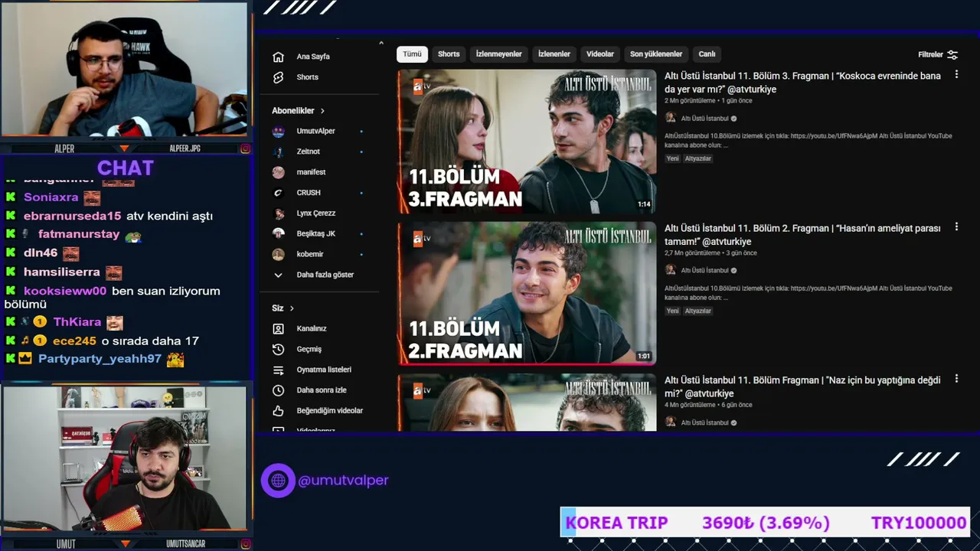Open the Geçmiş history icon

tap(279, 349)
